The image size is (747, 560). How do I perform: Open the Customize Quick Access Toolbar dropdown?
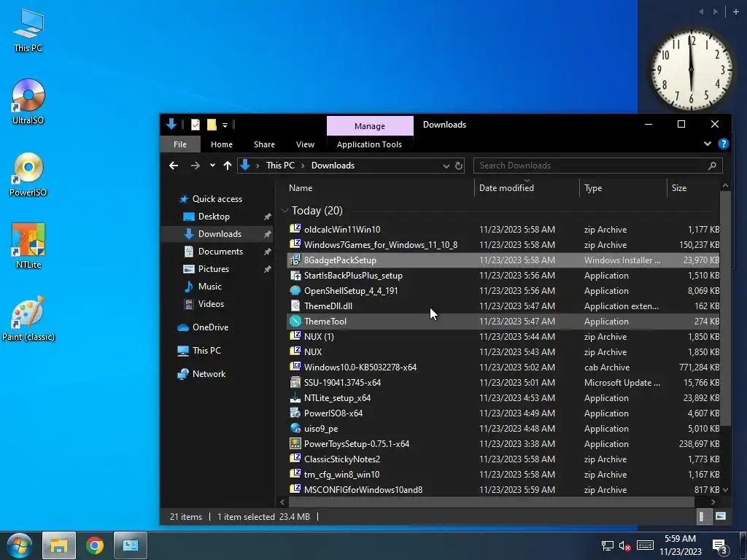pyautogui.click(x=225, y=125)
